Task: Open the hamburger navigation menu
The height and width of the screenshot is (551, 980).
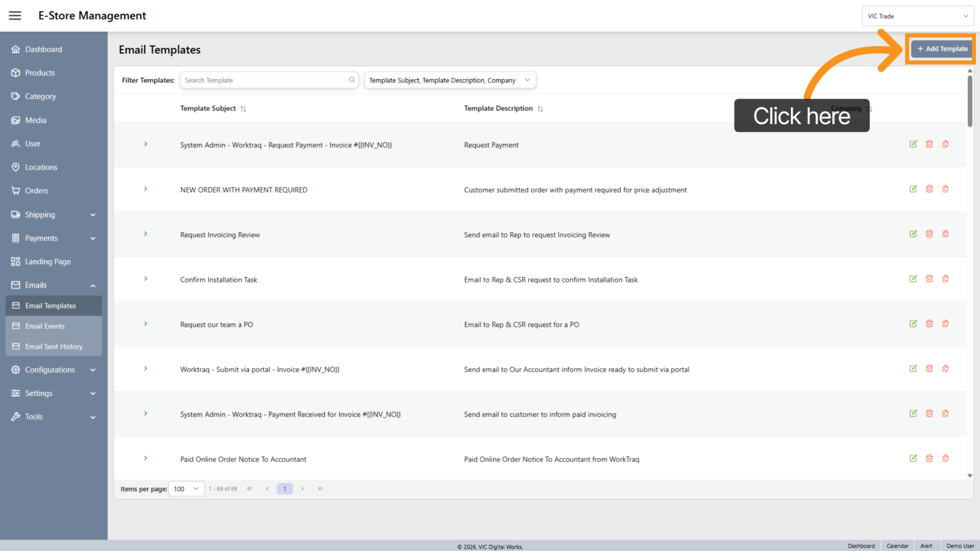Action: click(15, 16)
